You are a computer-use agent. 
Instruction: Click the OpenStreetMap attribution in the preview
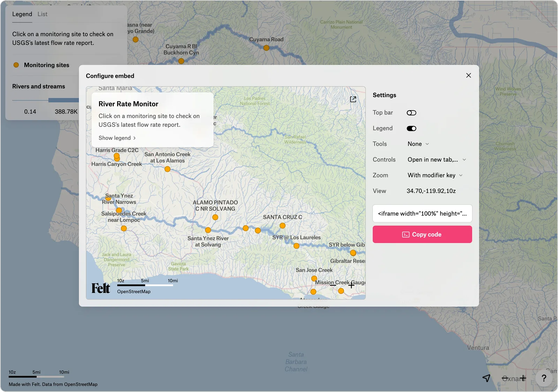point(134,292)
